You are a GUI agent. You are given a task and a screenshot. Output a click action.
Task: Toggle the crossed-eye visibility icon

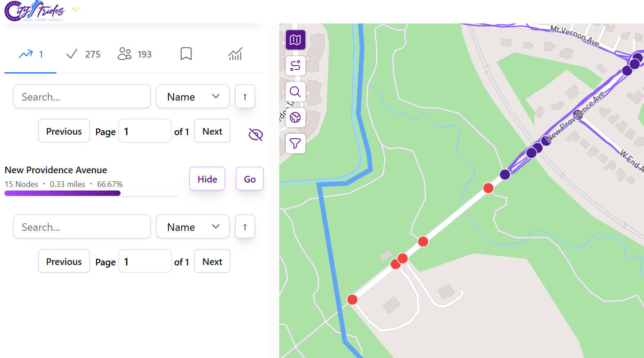point(256,134)
